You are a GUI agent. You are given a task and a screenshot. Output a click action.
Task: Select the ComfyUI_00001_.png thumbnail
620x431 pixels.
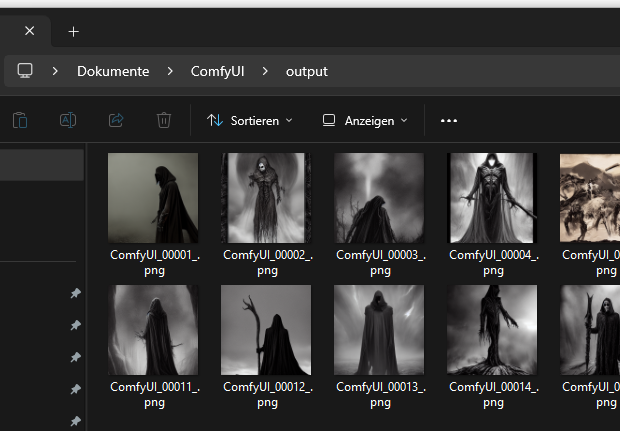(x=153, y=198)
